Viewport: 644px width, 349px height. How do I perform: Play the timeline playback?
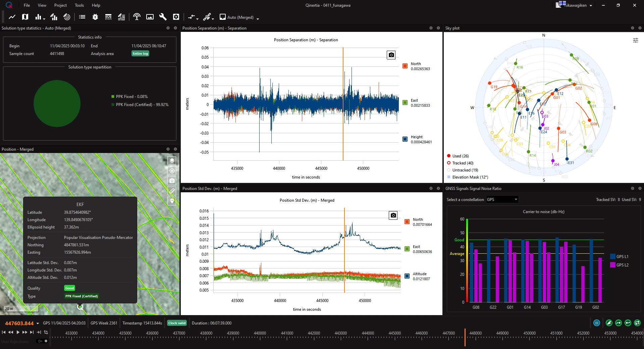(x=18, y=332)
